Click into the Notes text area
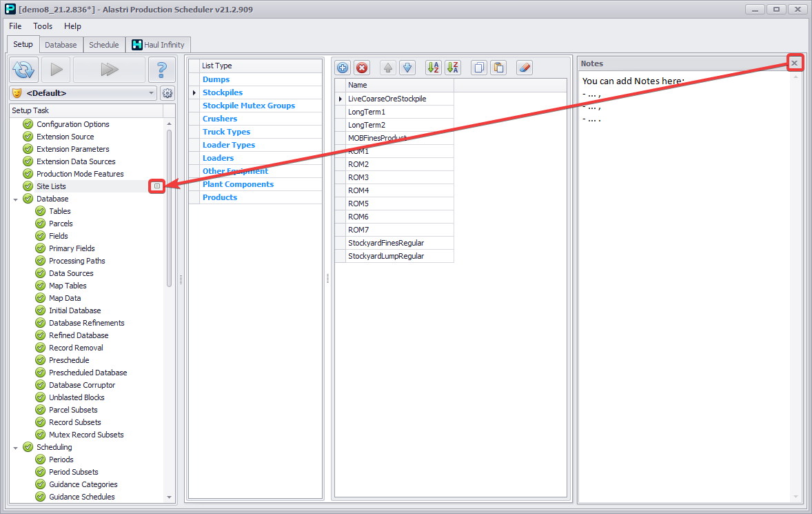Image resolution: width=812 pixels, height=514 pixels. tap(685, 286)
